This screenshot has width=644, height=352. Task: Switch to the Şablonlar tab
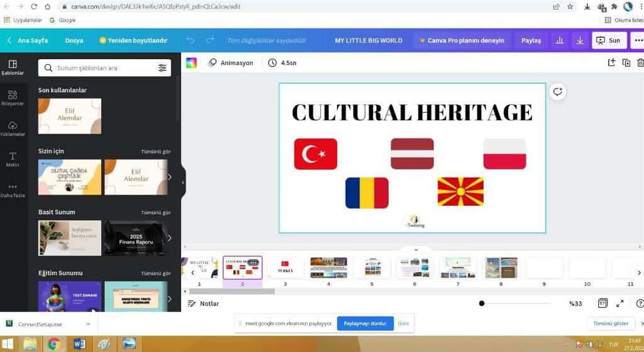coord(13,67)
